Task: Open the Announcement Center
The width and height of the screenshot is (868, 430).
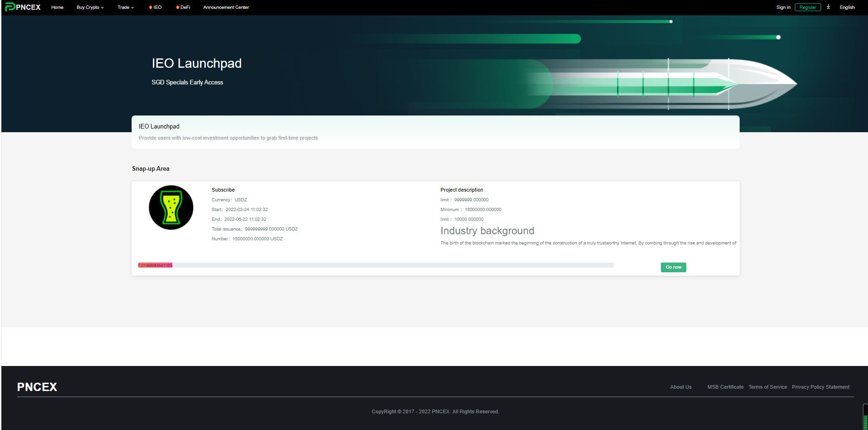Action: click(x=226, y=7)
